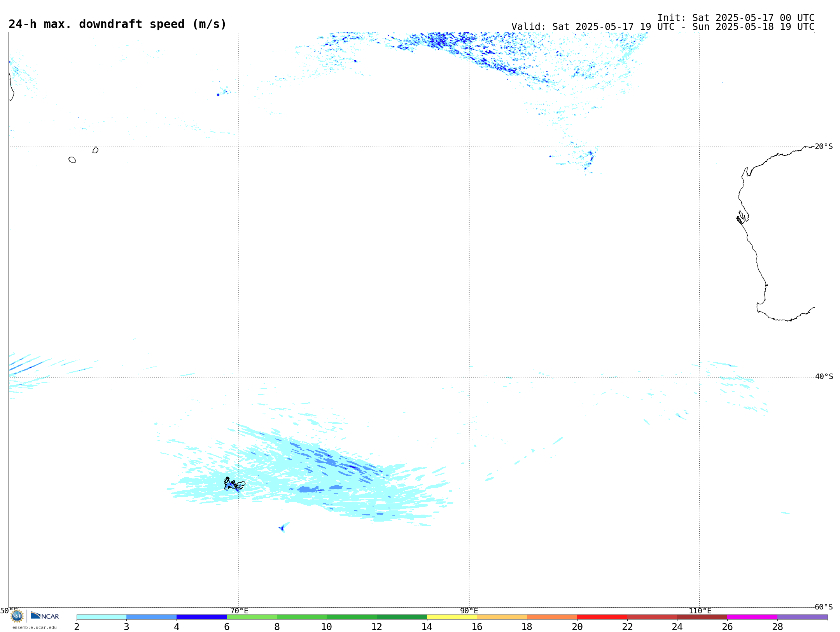Click Shark Bay on the Australian coast
Screen dimensions: 840x632
point(743,217)
